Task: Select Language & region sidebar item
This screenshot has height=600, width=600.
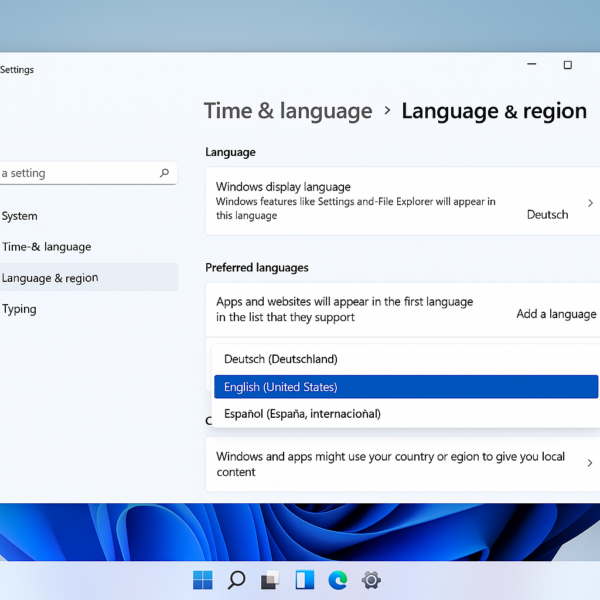Action: pos(88,277)
